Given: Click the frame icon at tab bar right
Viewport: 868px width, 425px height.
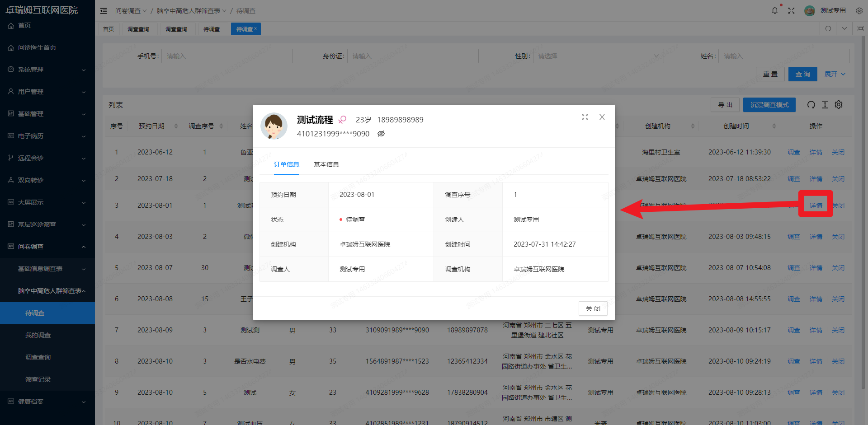Looking at the screenshot, I should [x=860, y=28].
